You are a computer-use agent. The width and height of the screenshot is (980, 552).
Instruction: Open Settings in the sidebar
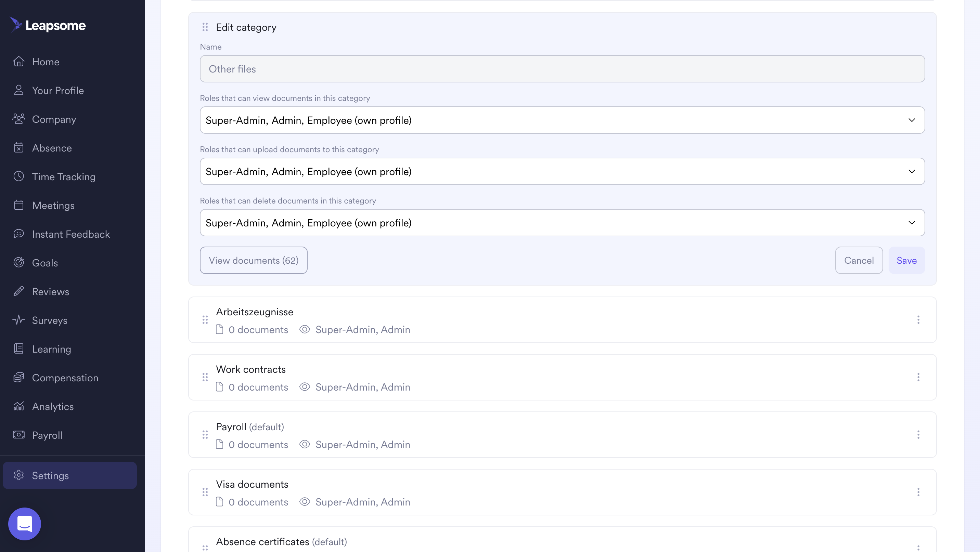click(x=69, y=475)
